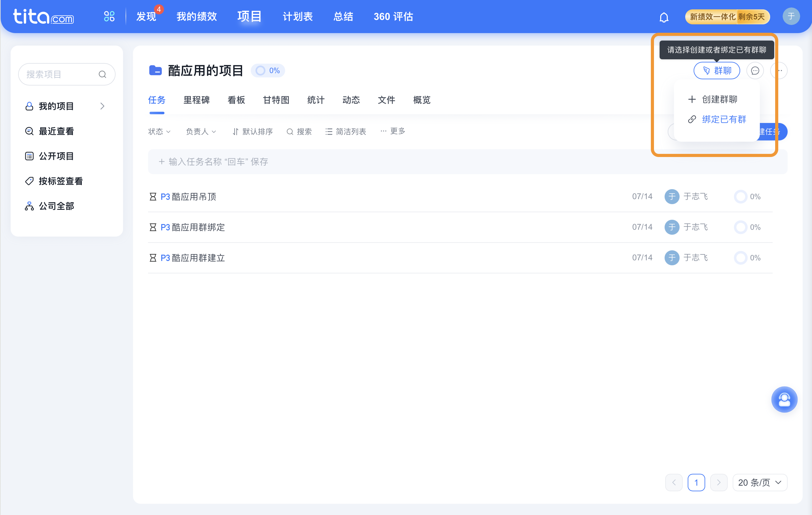Click the notification bell icon
This screenshot has width=812, height=515.
[x=664, y=17]
